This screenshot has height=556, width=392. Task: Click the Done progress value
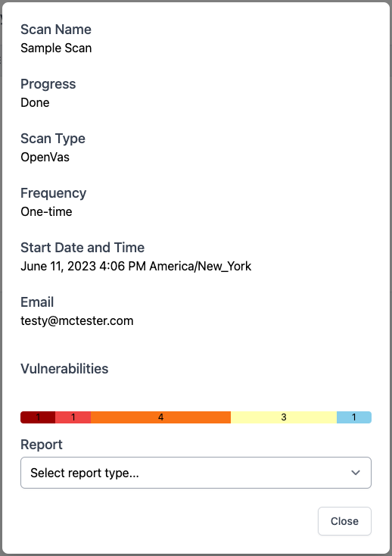tap(35, 102)
